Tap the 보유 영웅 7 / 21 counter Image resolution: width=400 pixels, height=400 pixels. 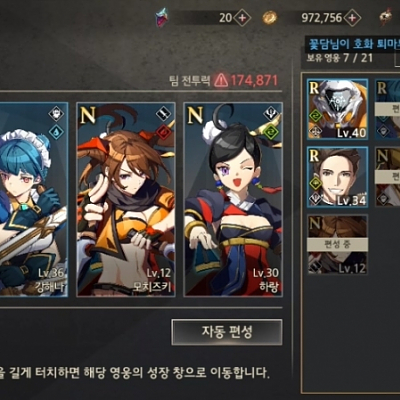pyautogui.click(x=339, y=58)
